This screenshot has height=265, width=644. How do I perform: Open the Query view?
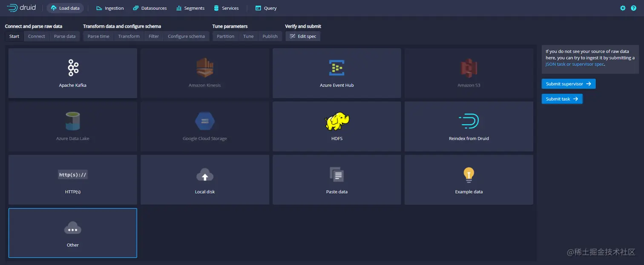(266, 8)
